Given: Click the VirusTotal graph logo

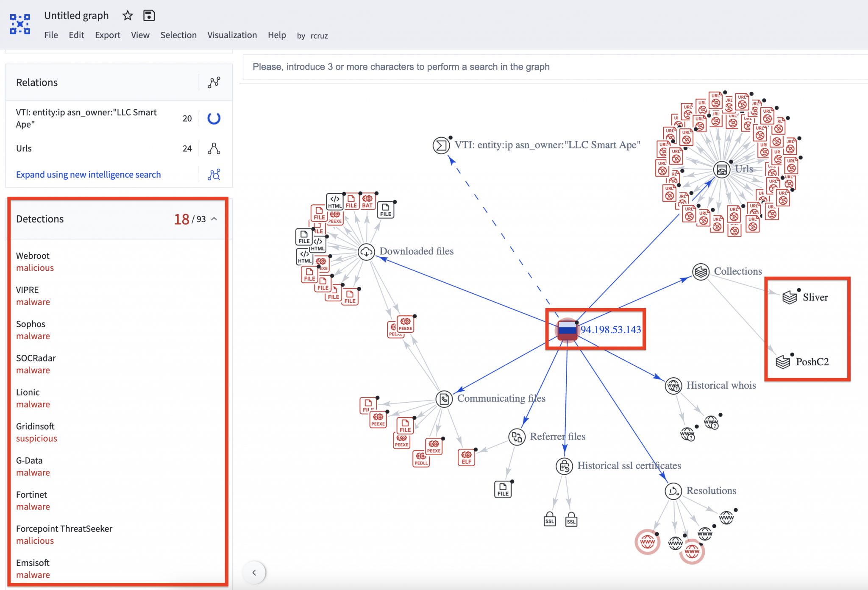Looking at the screenshot, I should 20,24.
